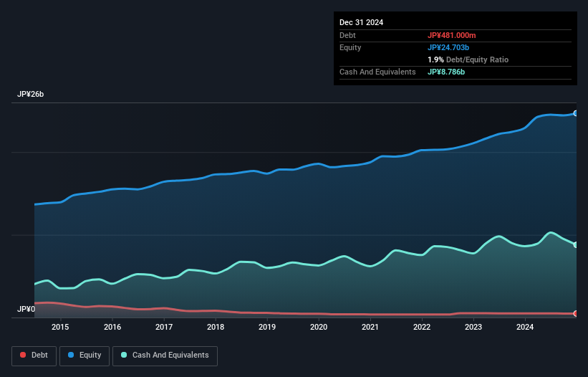This screenshot has width=588, height=377.
Task: Click the 2017 x-axis label
Action: click(164, 327)
